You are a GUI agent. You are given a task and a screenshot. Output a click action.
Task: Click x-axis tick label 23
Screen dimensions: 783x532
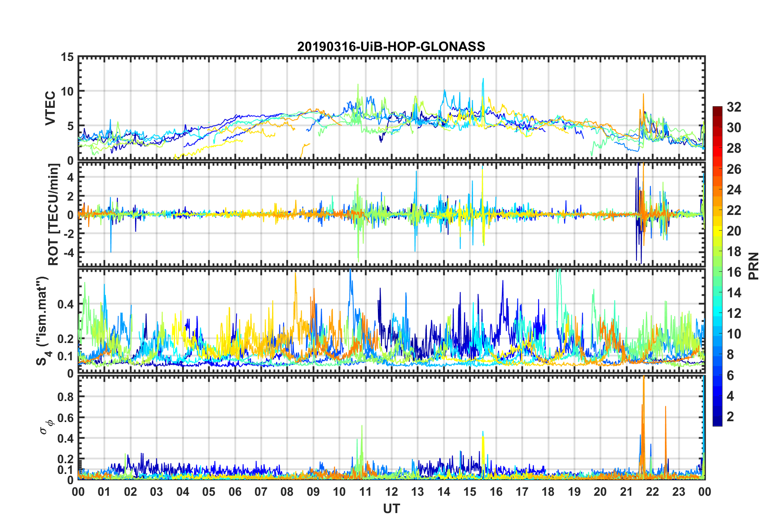click(x=678, y=492)
